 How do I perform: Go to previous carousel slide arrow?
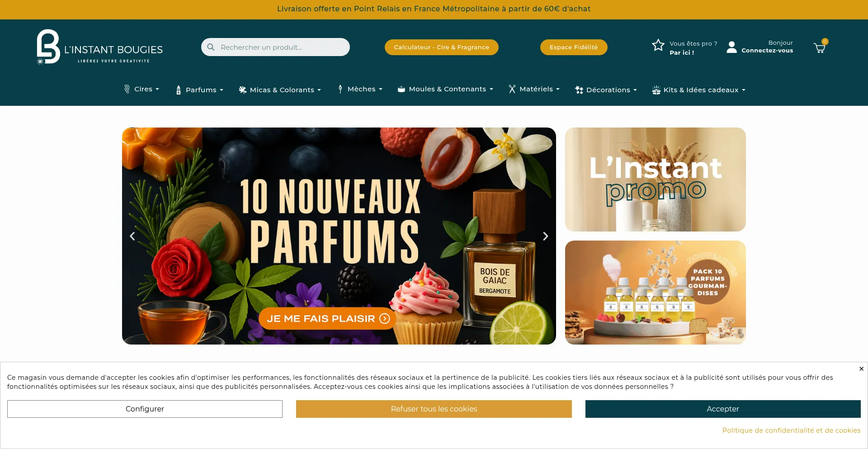point(132,236)
